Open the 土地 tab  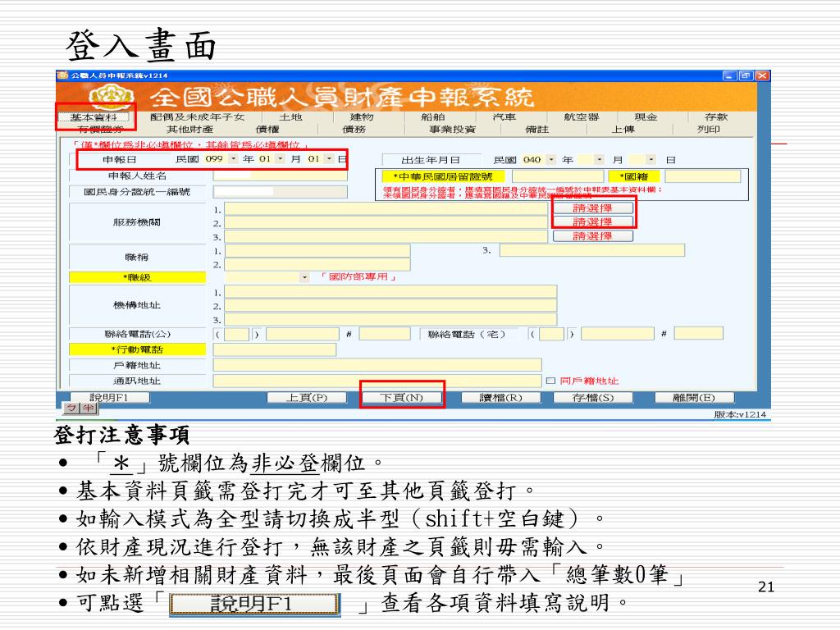coord(290,116)
